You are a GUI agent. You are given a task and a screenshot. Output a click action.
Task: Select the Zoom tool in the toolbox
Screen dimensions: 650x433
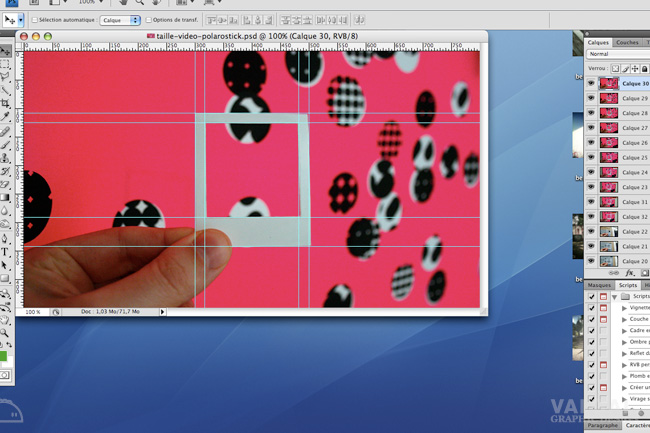pos(5,333)
